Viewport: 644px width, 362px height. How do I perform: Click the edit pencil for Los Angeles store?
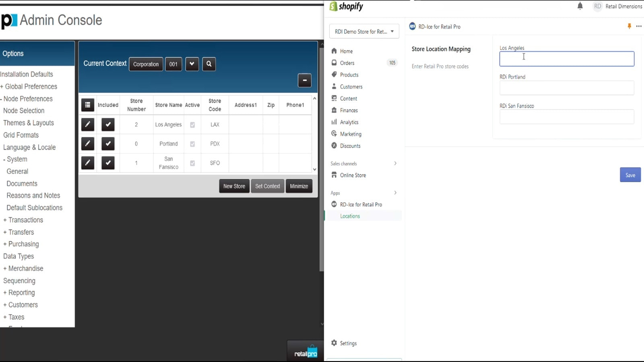(88, 124)
